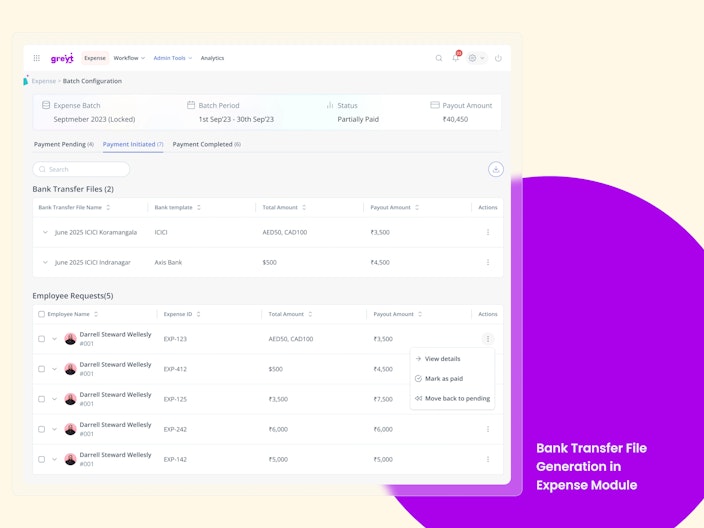This screenshot has width=704, height=528.
Task: Click the Search input field
Action: (81, 169)
